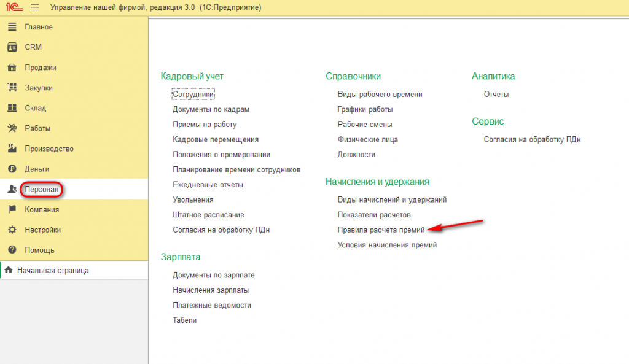
Task: Open the Табели link
Action: [x=184, y=320]
